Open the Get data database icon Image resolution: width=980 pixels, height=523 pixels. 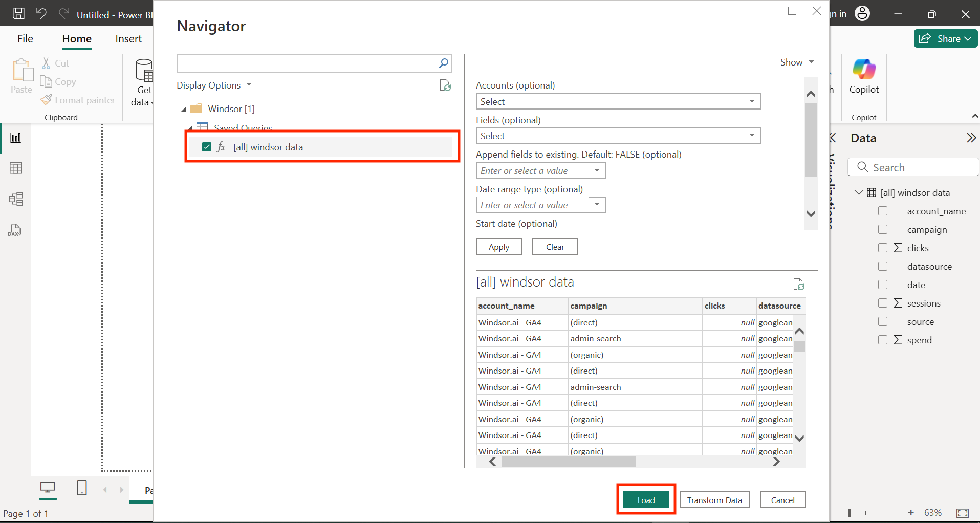click(x=144, y=71)
